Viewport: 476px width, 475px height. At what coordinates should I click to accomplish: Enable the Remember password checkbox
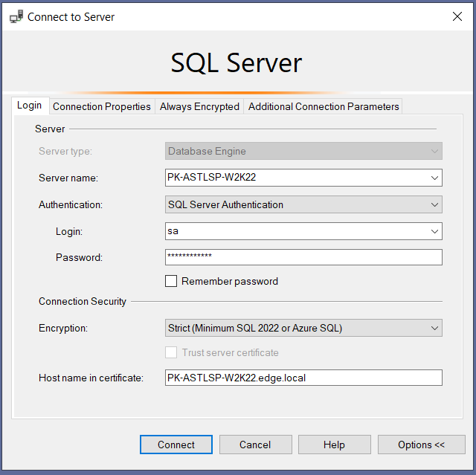pyautogui.click(x=171, y=281)
